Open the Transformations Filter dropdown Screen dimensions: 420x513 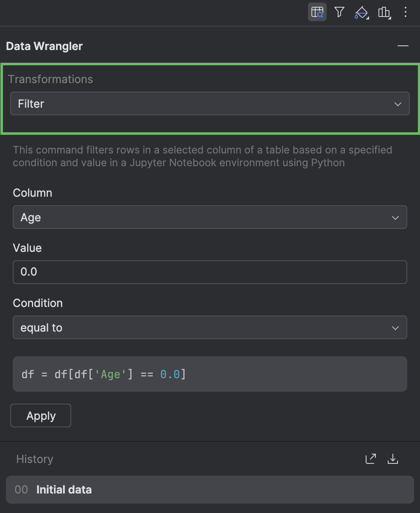click(x=210, y=103)
